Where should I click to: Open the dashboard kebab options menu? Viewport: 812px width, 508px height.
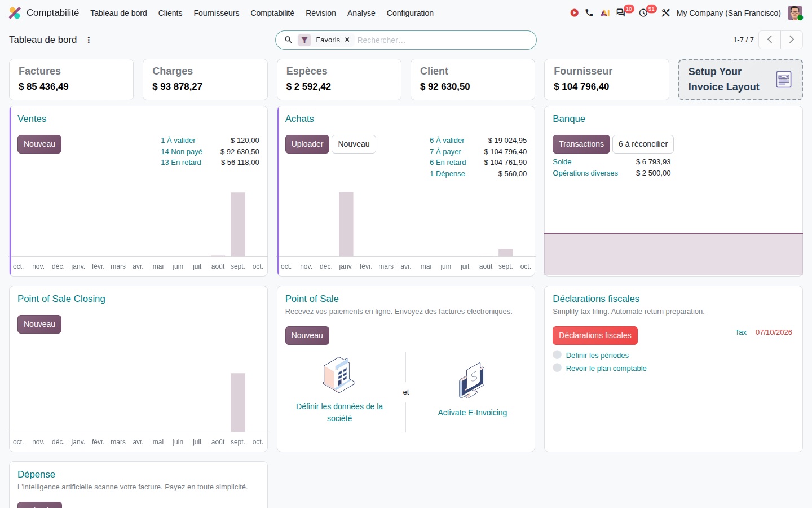click(89, 40)
